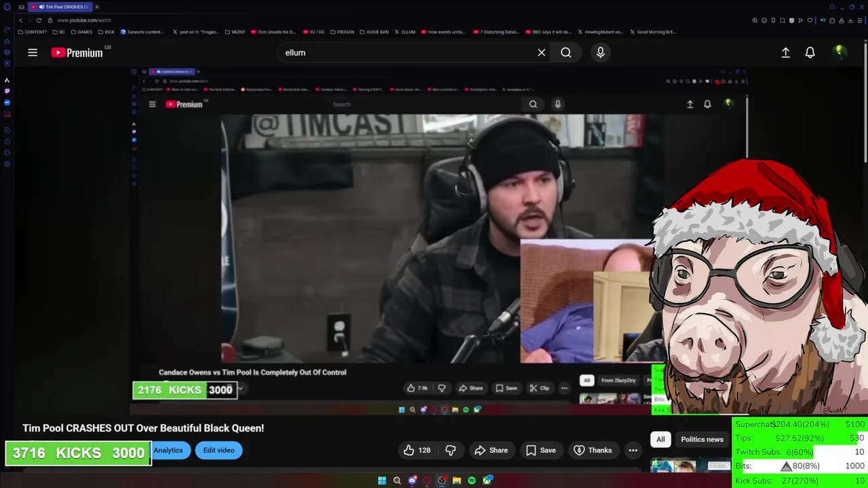Open the Edit video page
The height and width of the screenshot is (488, 868).
218,450
